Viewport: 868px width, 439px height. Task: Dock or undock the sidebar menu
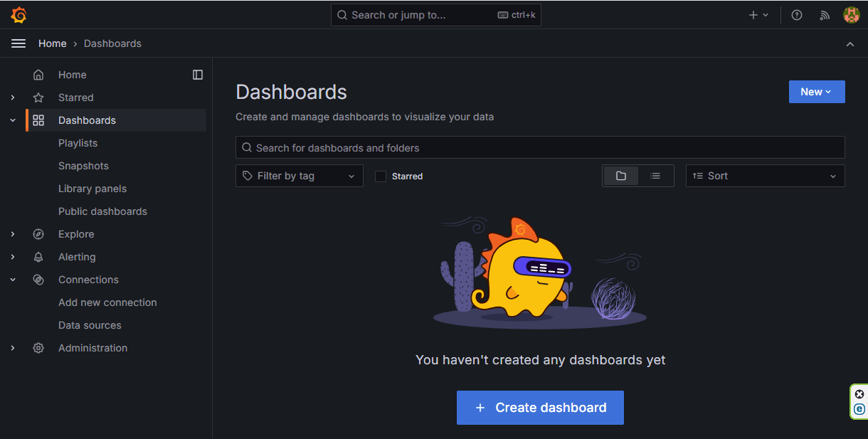tap(198, 75)
